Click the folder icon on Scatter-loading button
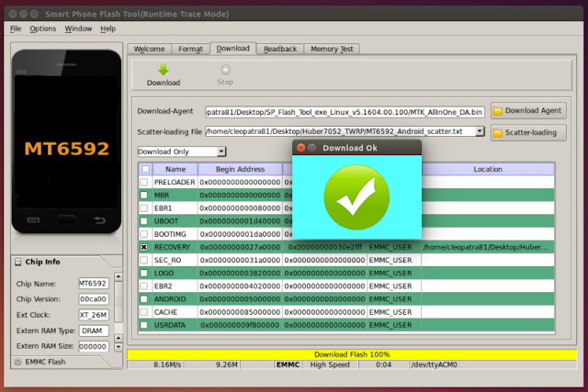This screenshot has height=392, width=588. pyautogui.click(x=498, y=133)
